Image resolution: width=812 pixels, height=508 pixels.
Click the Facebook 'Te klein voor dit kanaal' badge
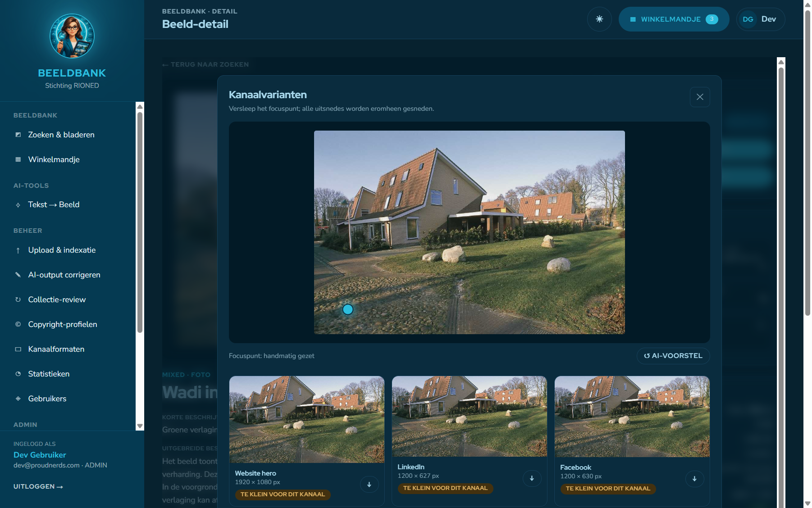pos(608,489)
